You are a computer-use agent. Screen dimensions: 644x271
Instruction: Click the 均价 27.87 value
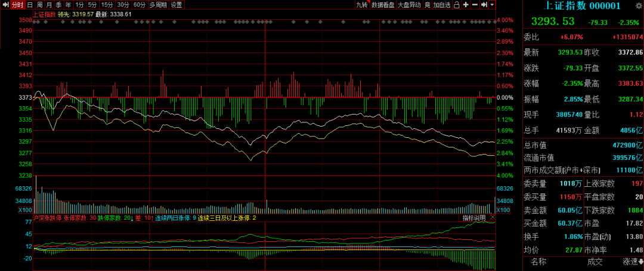pos(575,250)
